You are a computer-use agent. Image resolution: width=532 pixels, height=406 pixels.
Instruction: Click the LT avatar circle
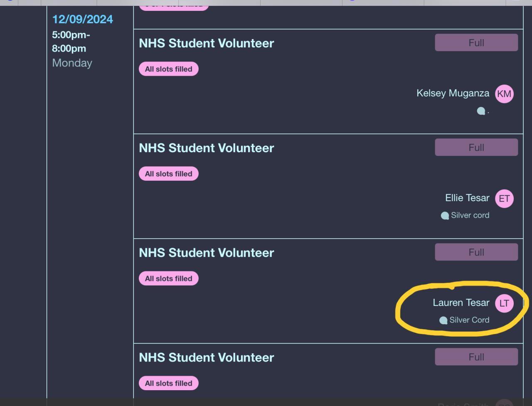pos(504,303)
